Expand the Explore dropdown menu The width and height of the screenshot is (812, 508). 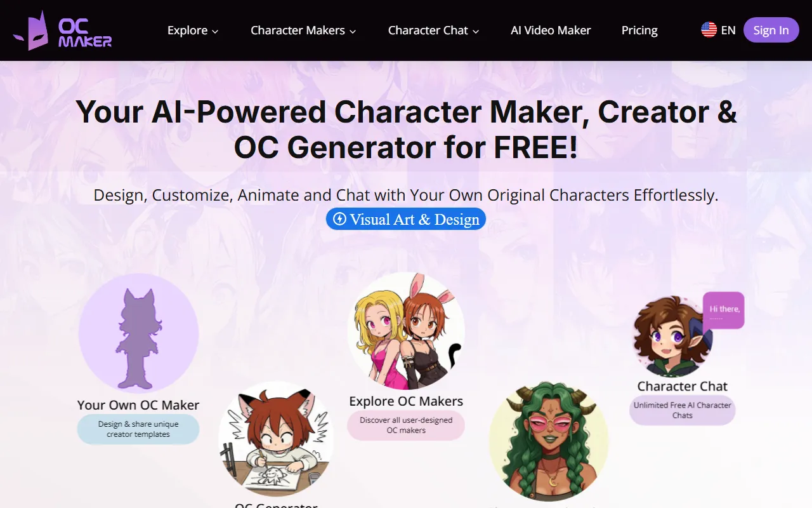pyautogui.click(x=193, y=30)
